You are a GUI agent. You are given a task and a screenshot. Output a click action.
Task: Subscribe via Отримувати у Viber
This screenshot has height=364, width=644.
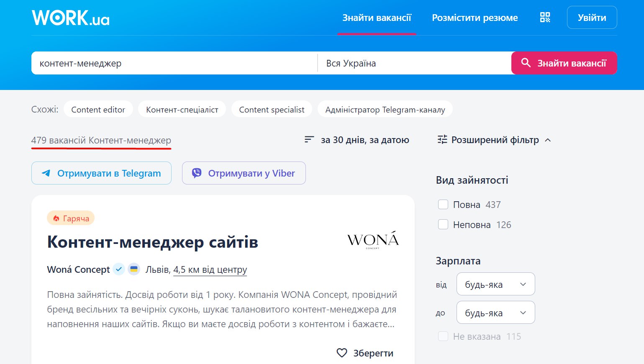click(x=244, y=173)
